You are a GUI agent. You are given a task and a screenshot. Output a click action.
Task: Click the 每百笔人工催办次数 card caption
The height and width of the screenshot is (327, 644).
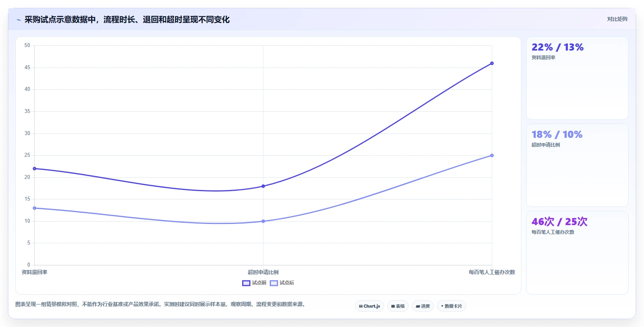click(x=553, y=232)
